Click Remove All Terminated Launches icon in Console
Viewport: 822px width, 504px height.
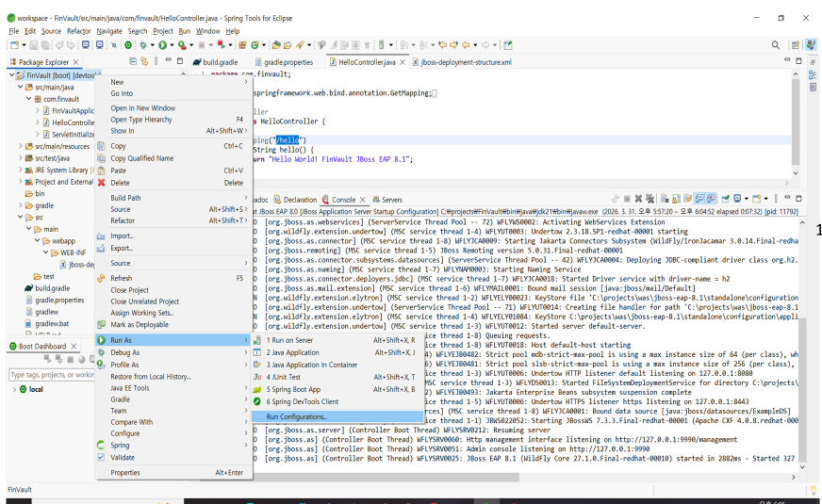click(x=650, y=199)
